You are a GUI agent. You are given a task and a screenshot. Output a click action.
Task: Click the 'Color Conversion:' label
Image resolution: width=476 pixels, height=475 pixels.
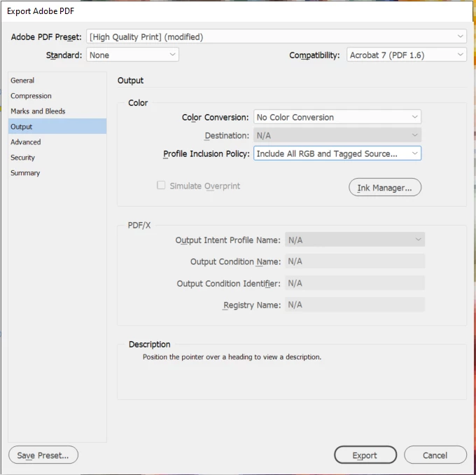click(215, 117)
